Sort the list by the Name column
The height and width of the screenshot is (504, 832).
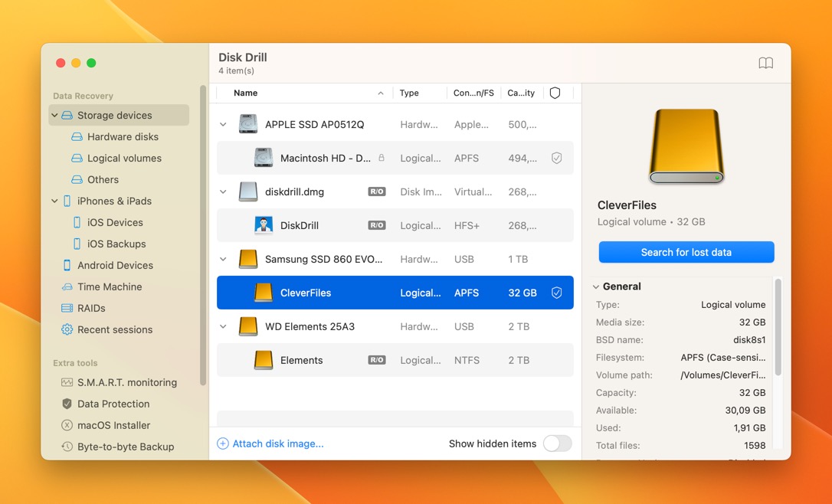point(305,93)
